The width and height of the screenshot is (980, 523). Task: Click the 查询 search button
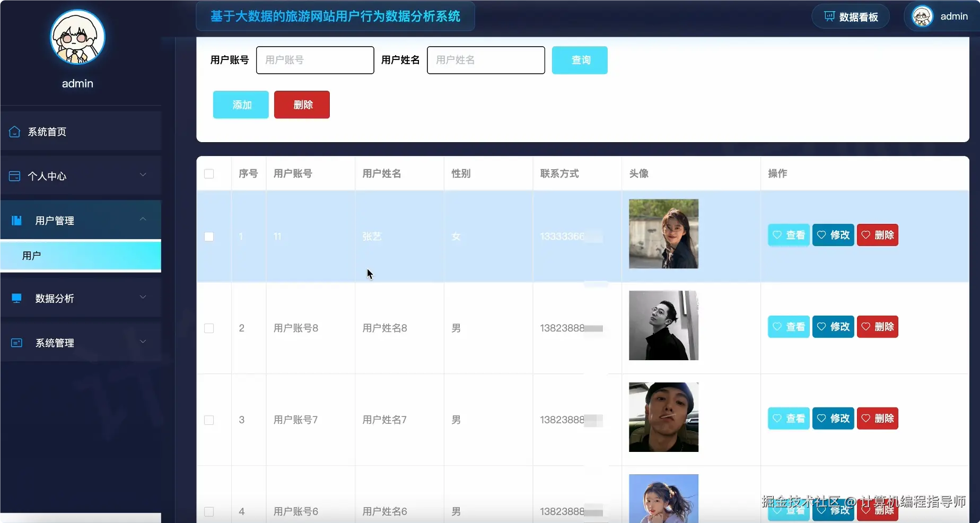pyautogui.click(x=580, y=60)
